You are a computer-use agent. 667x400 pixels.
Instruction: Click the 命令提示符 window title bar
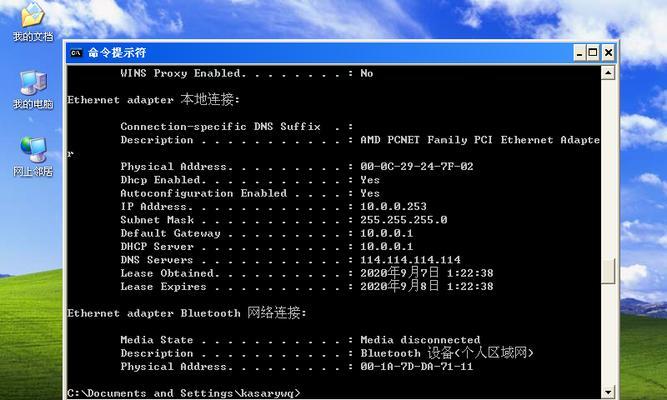[x=319, y=53]
